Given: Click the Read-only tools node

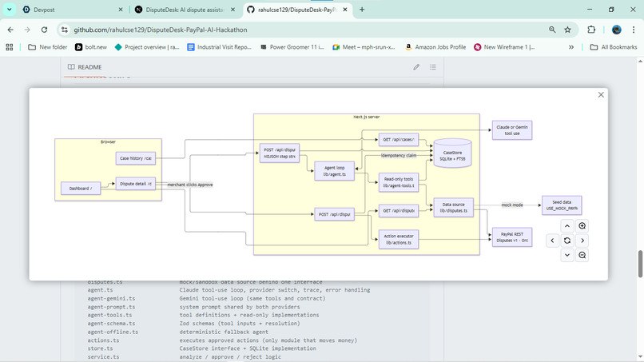Looking at the screenshot, I should point(399,182).
